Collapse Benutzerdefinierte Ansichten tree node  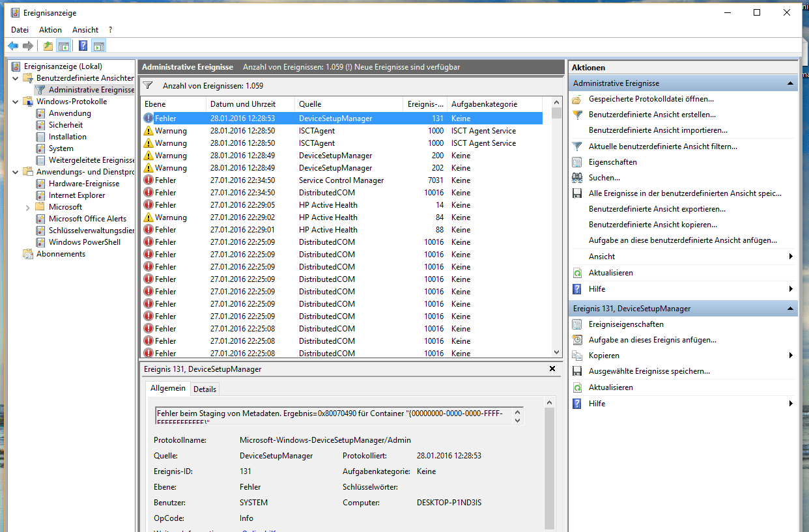[16, 78]
